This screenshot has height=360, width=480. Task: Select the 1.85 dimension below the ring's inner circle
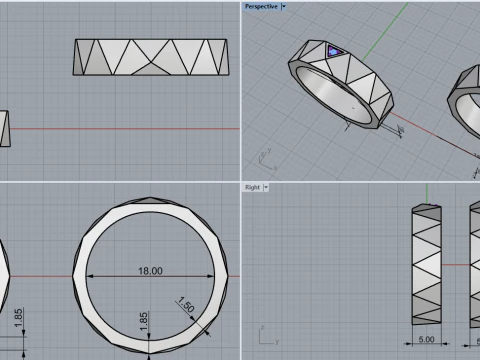[143, 322]
